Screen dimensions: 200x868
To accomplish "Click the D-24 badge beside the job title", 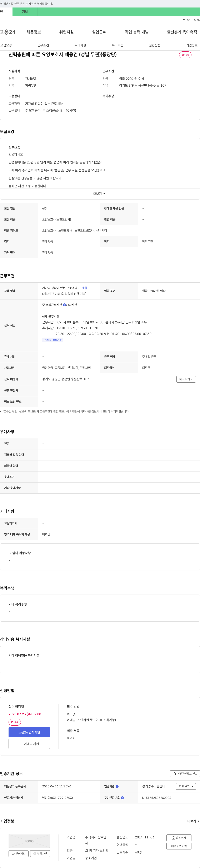I will coord(185,55).
